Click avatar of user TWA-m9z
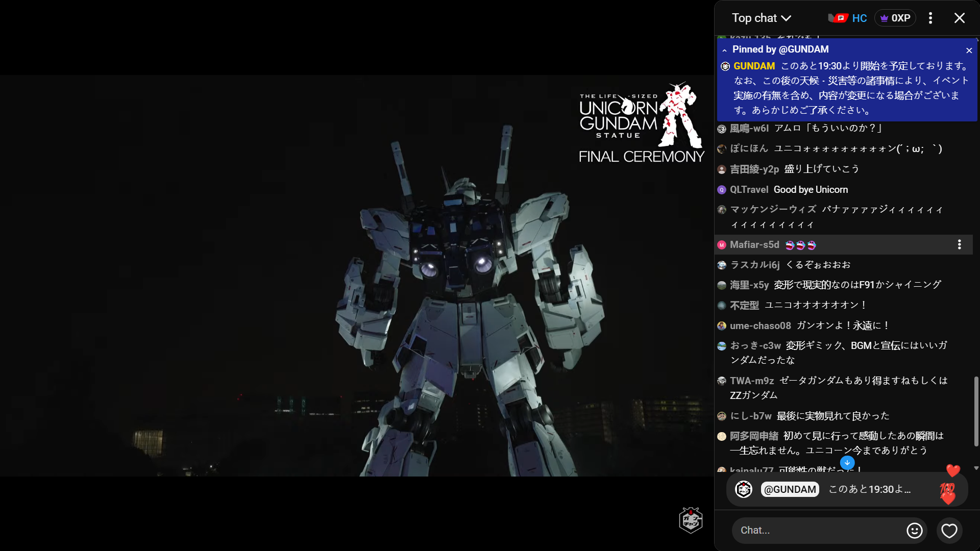This screenshot has height=551, width=980. 722,381
